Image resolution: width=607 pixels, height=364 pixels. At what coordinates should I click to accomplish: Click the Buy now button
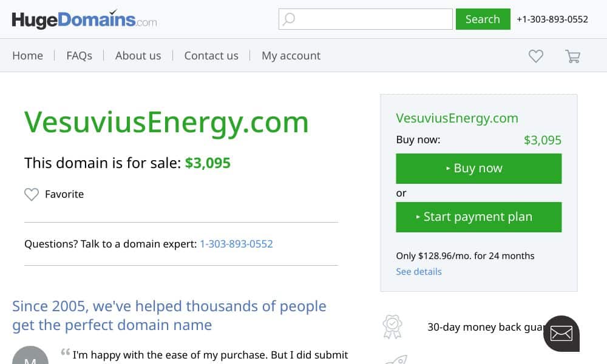(x=478, y=169)
